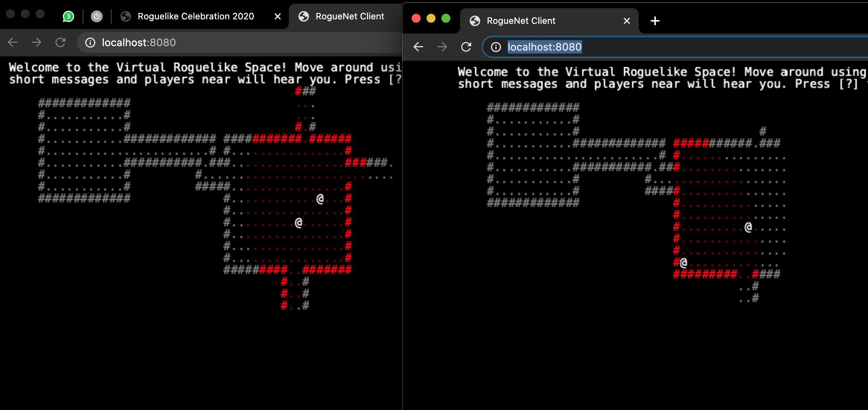Image resolution: width=868 pixels, height=410 pixels.
Task: Click the green fullscreen button of right window
Action: point(446,18)
